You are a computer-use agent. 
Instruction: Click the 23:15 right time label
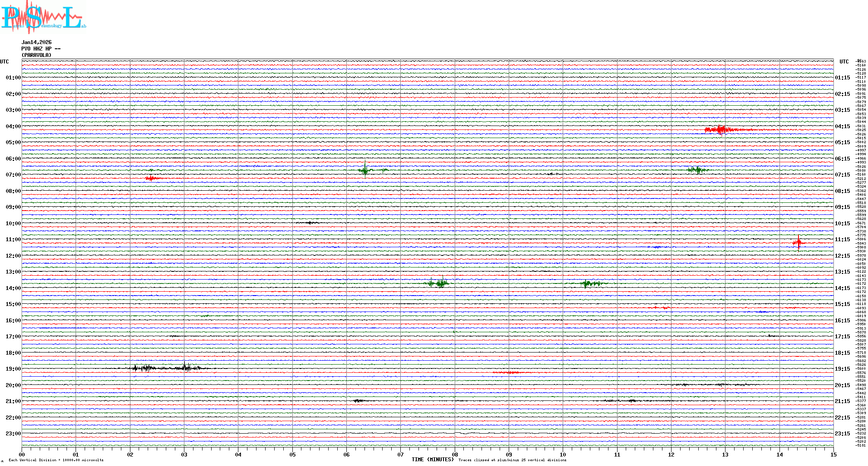(843, 434)
